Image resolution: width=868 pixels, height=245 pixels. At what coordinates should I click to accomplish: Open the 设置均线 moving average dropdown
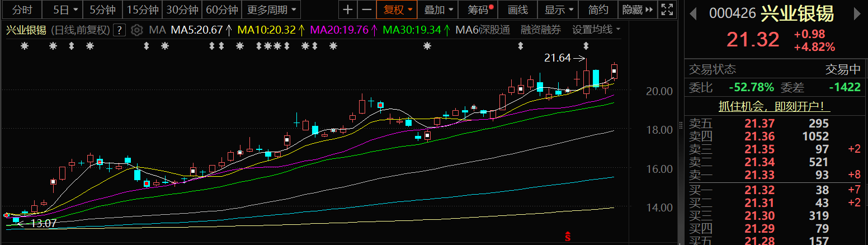[x=596, y=30]
